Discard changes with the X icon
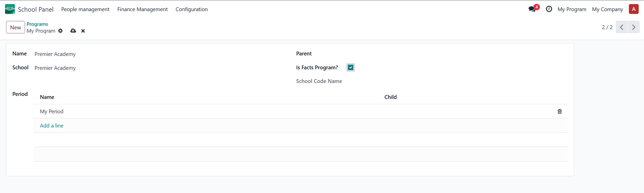This screenshot has width=644, height=193. (x=83, y=31)
